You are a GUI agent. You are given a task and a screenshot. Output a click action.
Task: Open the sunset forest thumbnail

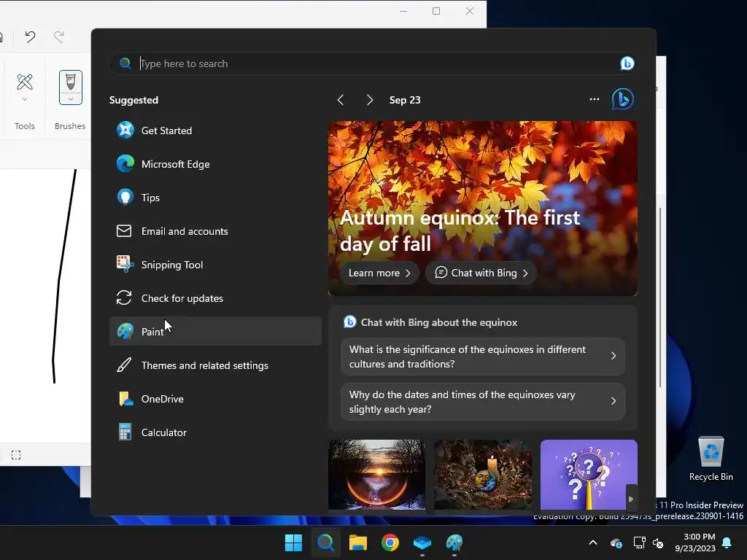click(377, 474)
